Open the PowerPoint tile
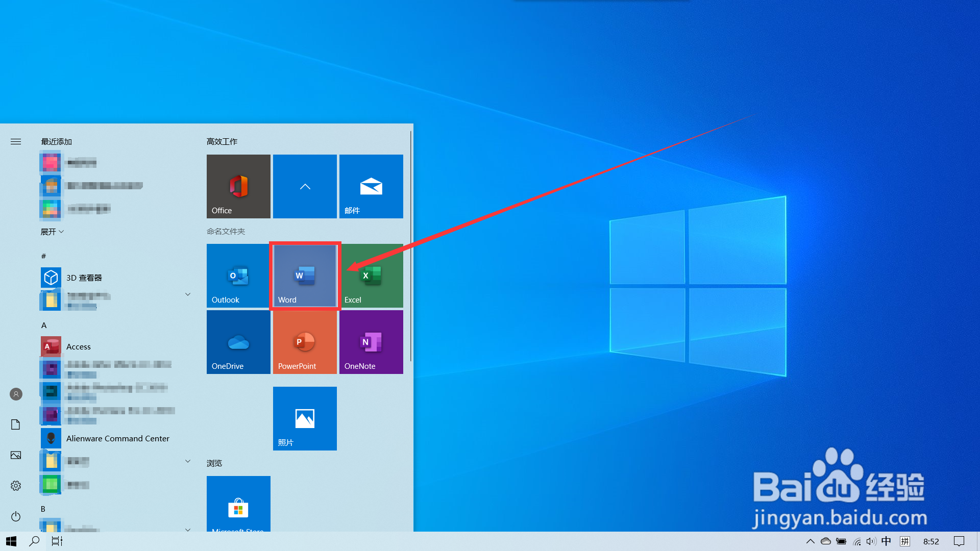The height and width of the screenshot is (551, 980). (305, 342)
